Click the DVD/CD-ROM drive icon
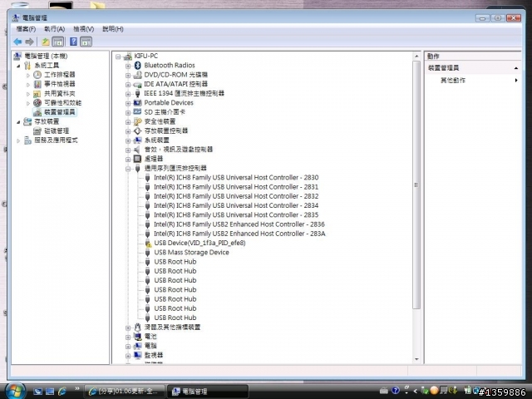The height and width of the screenshot is (399, 532). pos(137,75)
